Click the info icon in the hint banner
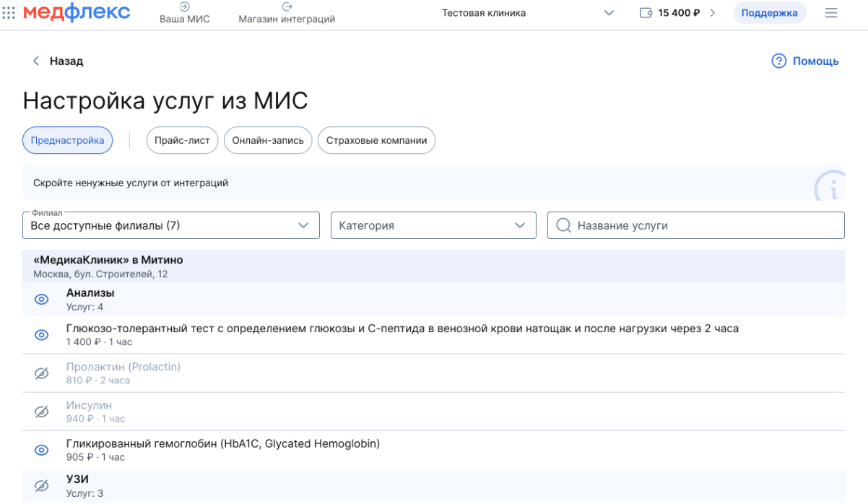The image size is (868, 504). [x=830, y=187]
